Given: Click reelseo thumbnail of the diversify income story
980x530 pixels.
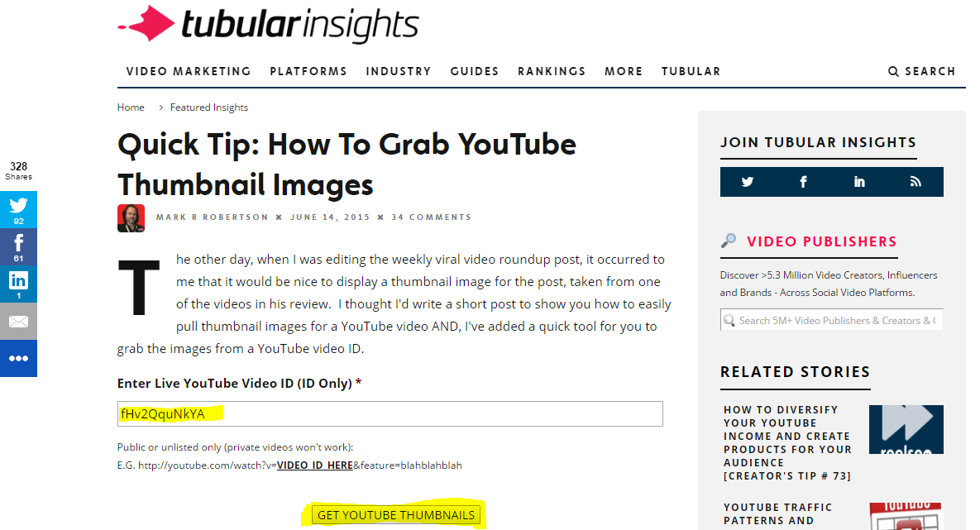Looking at the screenshot, I should (x=906, y=429).
